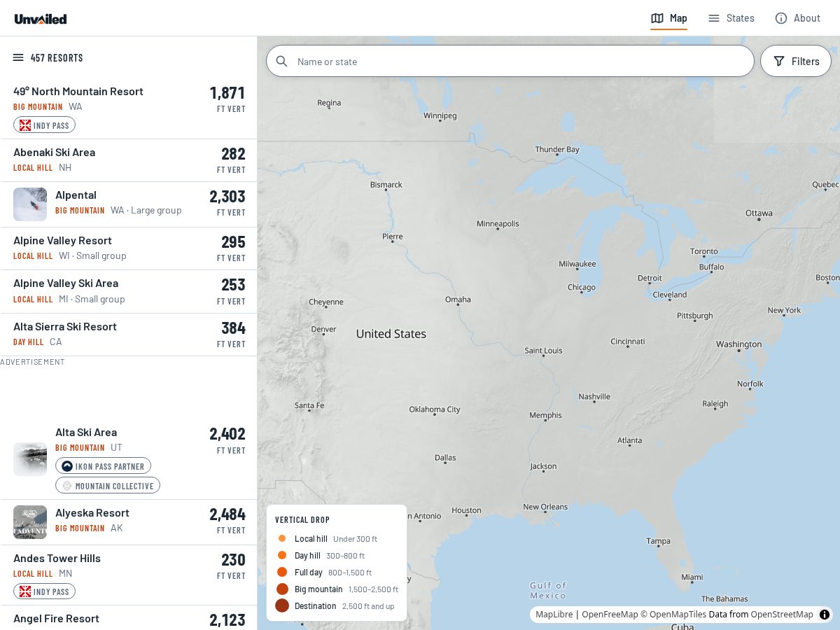Select Alpental resort name

coord(76,195)
